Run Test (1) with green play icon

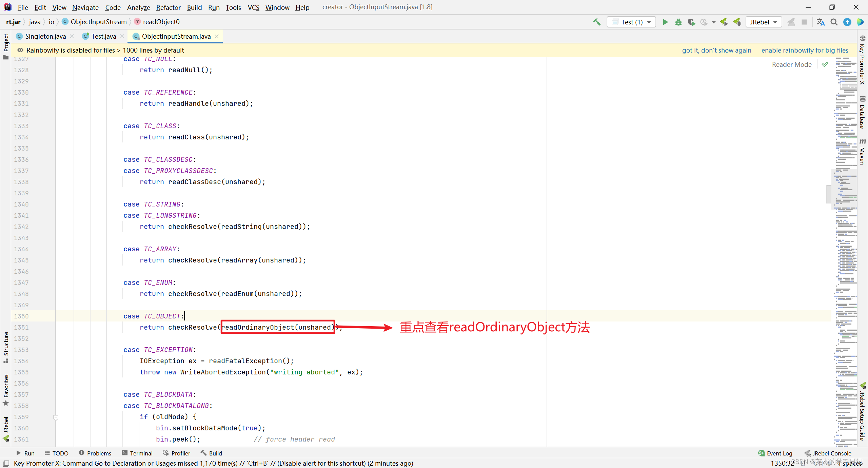click(665, 22)
